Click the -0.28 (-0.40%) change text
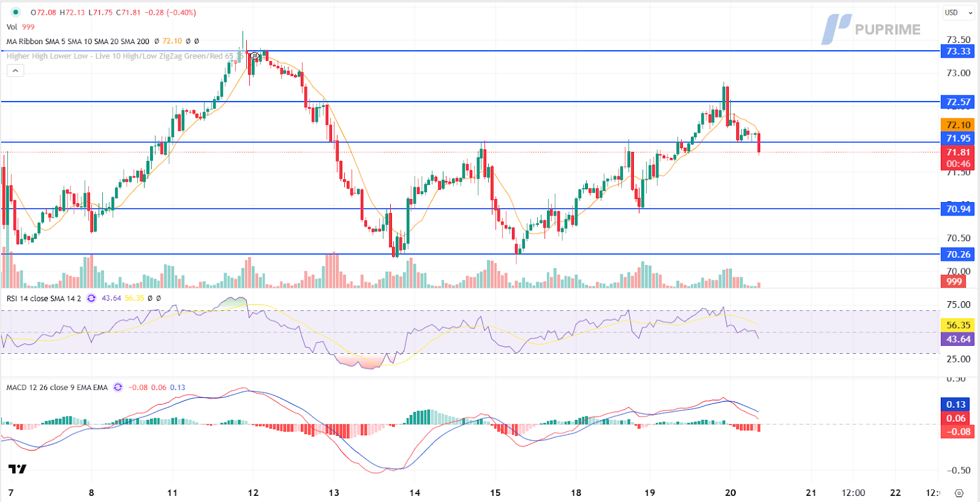The height and width of the screenshot is (502, 980). [x=170, y=12]
